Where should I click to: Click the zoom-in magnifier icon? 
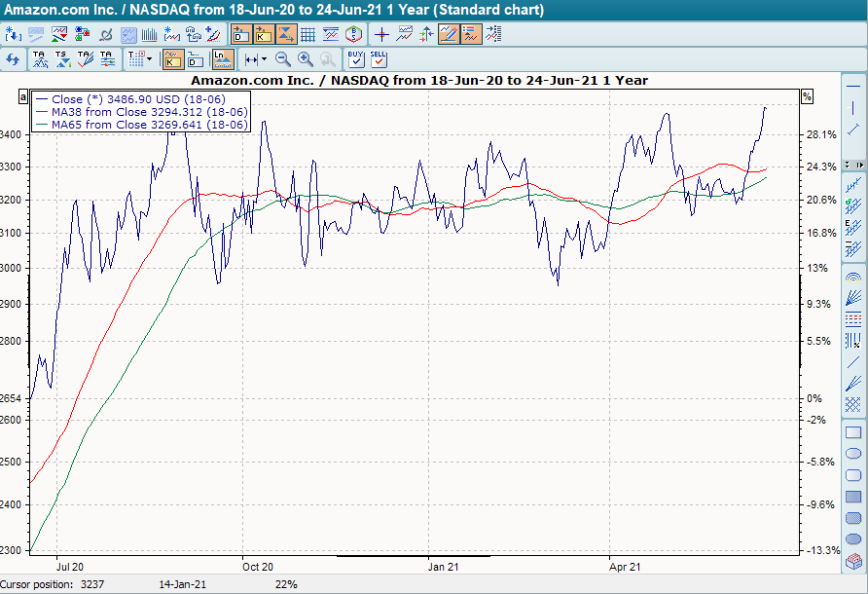[x=305, y=59]
